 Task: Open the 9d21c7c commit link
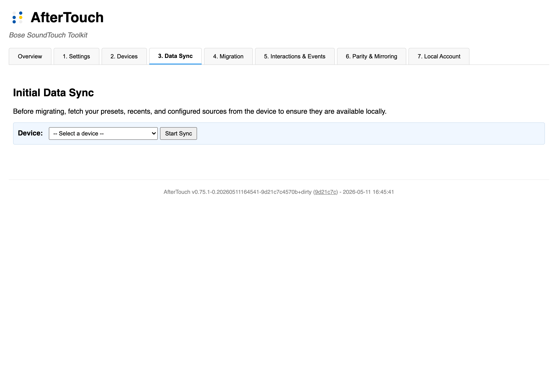325,192
